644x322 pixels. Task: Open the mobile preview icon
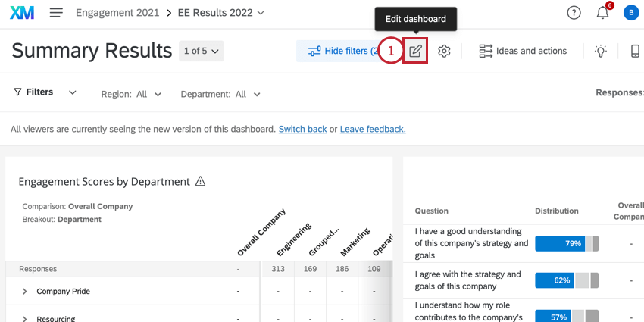[x=635, y=52]
